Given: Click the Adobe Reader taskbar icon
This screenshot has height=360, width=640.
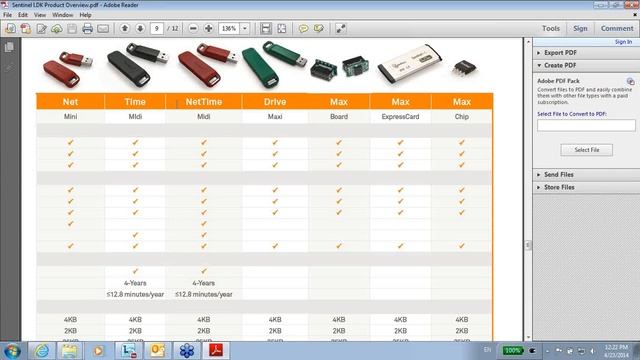Looking at the screenshot, I should point(216,351).
